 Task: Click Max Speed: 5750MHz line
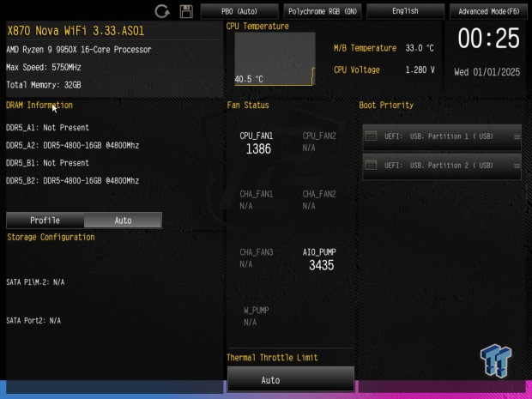44,67
